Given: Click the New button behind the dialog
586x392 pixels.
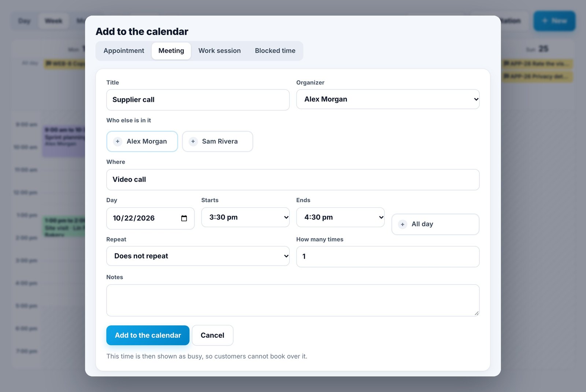Looking at the screenshot, I should (x=554, y=21).
